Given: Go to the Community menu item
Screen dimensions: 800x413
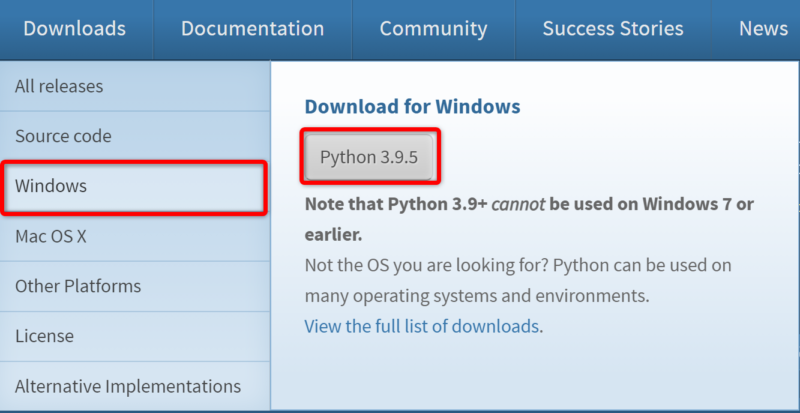Looking at the screenshot, I should [433, 29].
